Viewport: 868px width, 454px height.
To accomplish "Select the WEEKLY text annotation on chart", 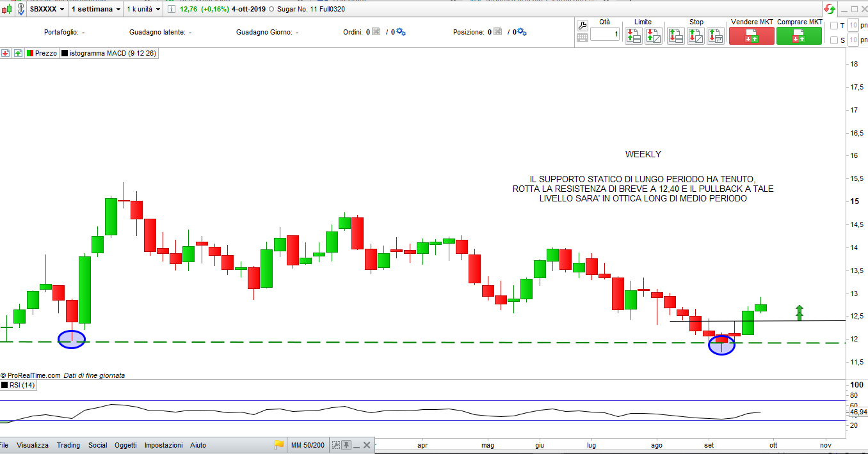I will click(x=643, y=154).
